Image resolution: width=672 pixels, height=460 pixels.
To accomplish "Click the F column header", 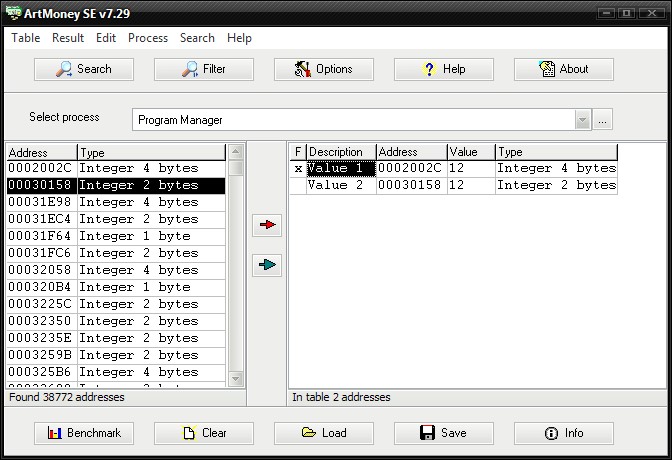I will (298, 152).
